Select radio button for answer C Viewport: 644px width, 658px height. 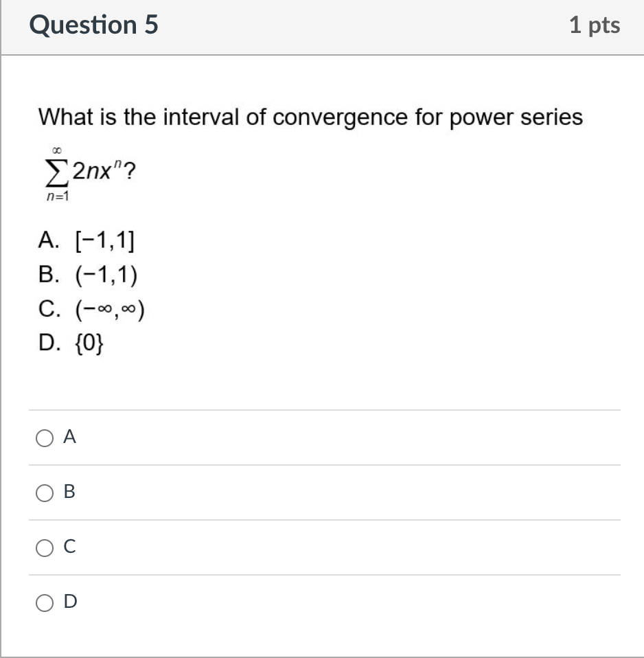[43, 547]
